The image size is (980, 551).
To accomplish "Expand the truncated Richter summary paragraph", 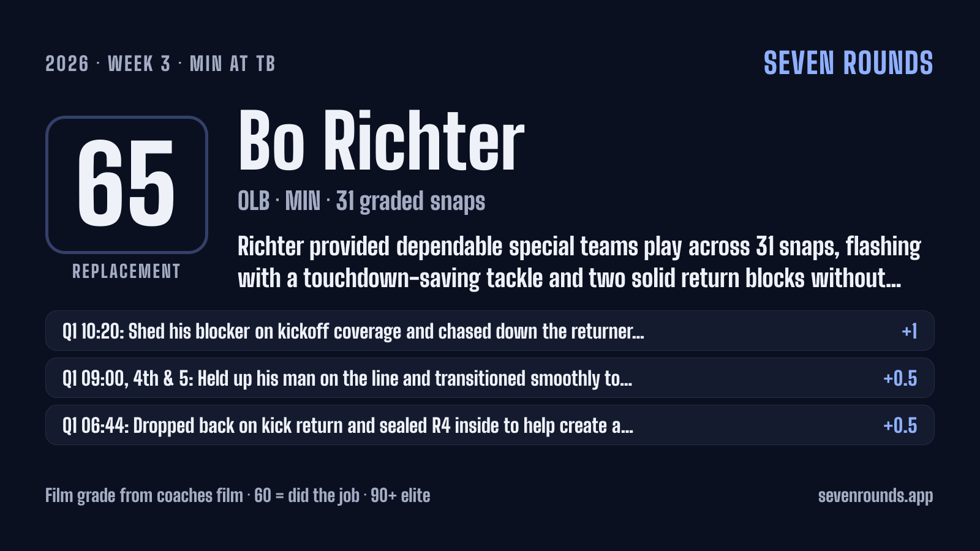I will [579, 262].
